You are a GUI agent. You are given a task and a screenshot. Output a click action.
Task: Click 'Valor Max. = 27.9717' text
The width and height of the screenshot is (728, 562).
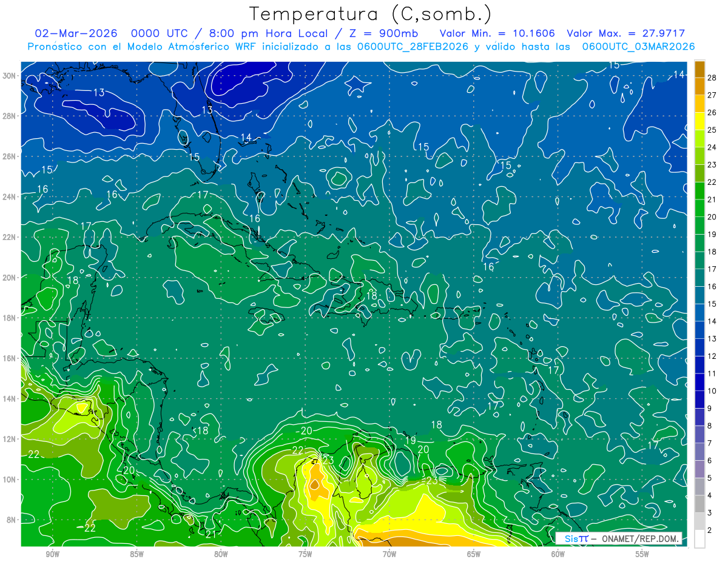[626, 33]
